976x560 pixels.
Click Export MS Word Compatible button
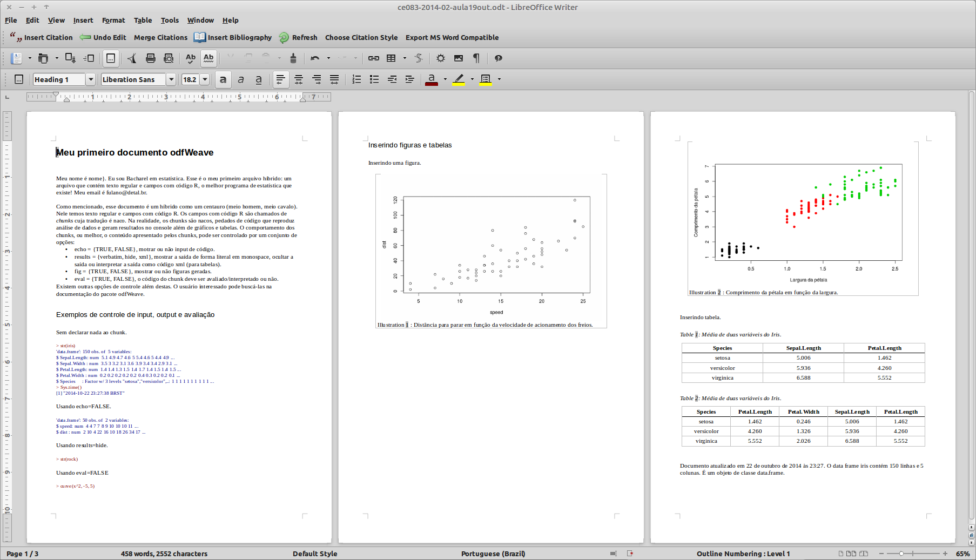pyautogui.click(x=452, y=37)
